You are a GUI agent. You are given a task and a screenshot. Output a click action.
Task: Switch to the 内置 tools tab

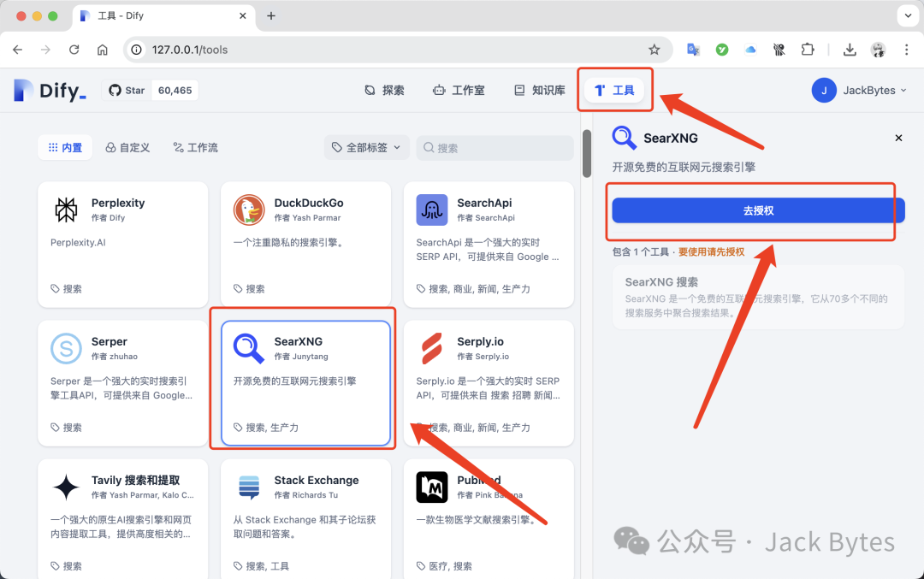click(x=65, y=147)
